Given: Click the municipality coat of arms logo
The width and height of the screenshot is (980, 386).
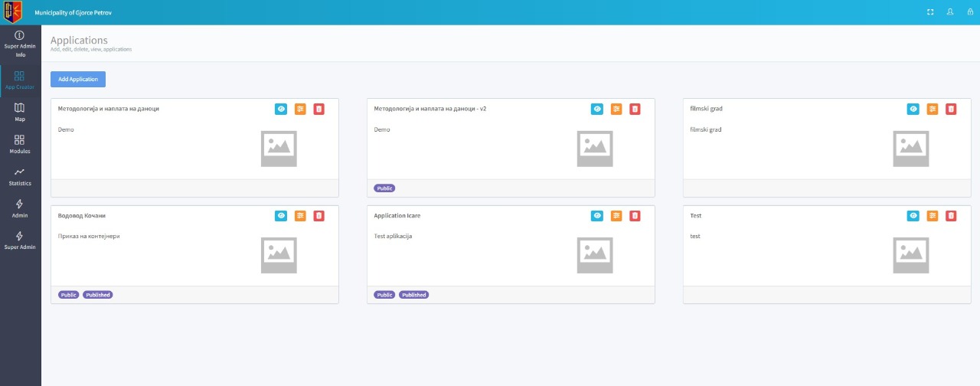Looking at the screenshot, I should [x=12, y=12].
